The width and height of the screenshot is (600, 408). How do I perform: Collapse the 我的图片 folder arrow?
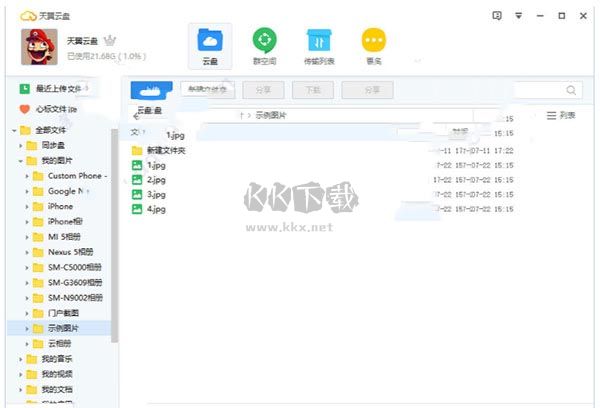(20, 161)
